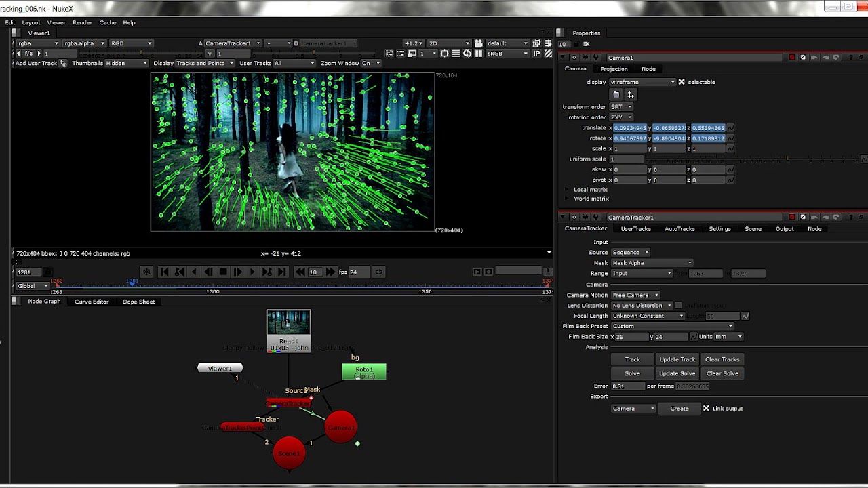Click Camera1 panel wrench icon
Screen dimensions: 868x488
coord(596,58)
